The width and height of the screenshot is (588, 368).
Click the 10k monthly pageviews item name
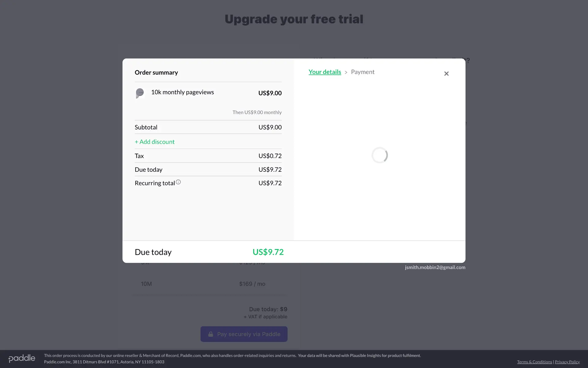click(183, 92)
